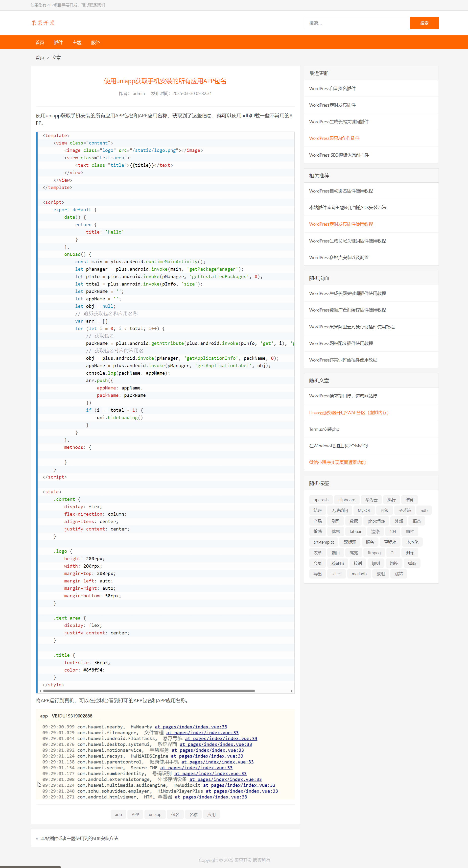468x868 pixels.
Task: Select the select tag in 随机标签
Action: pyautogui.click(x=336, y=574)
